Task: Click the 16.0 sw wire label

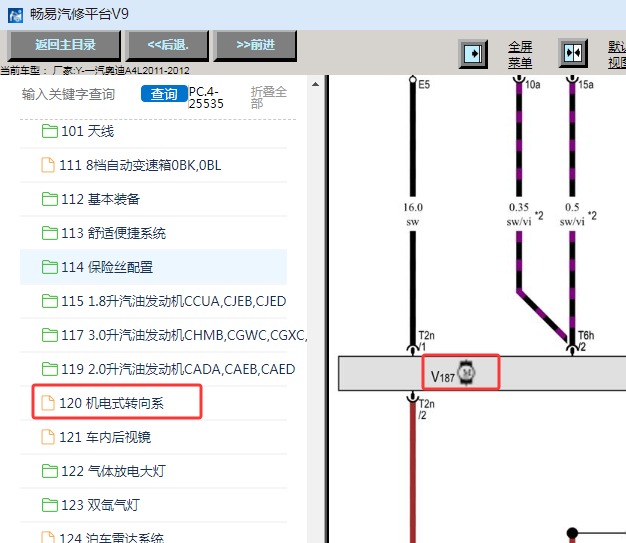Action: (x=413, y=214)
